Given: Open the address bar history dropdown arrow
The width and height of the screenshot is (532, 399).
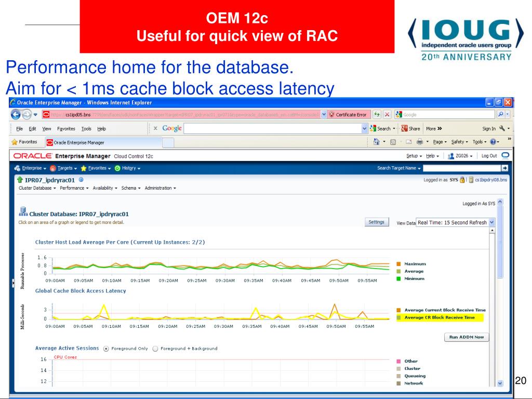Looking at the screenshot, I should coord(324,114).
